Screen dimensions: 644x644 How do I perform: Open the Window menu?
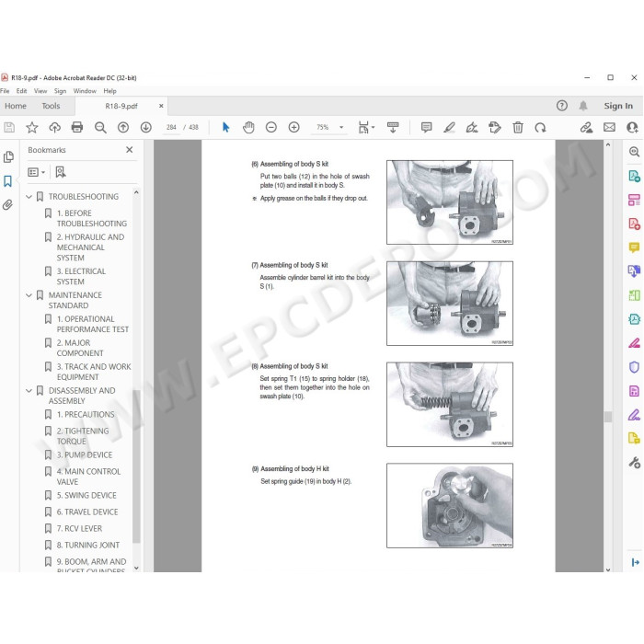(85, 91)
